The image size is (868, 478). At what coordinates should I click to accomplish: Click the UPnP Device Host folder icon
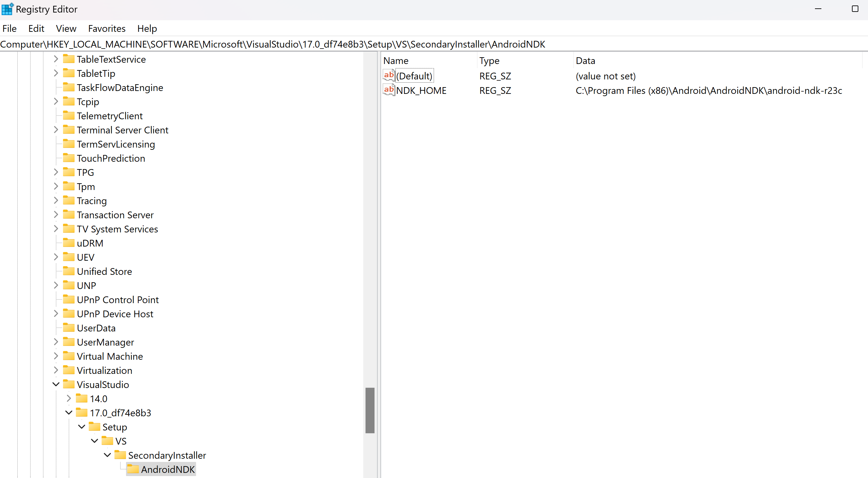69,313
